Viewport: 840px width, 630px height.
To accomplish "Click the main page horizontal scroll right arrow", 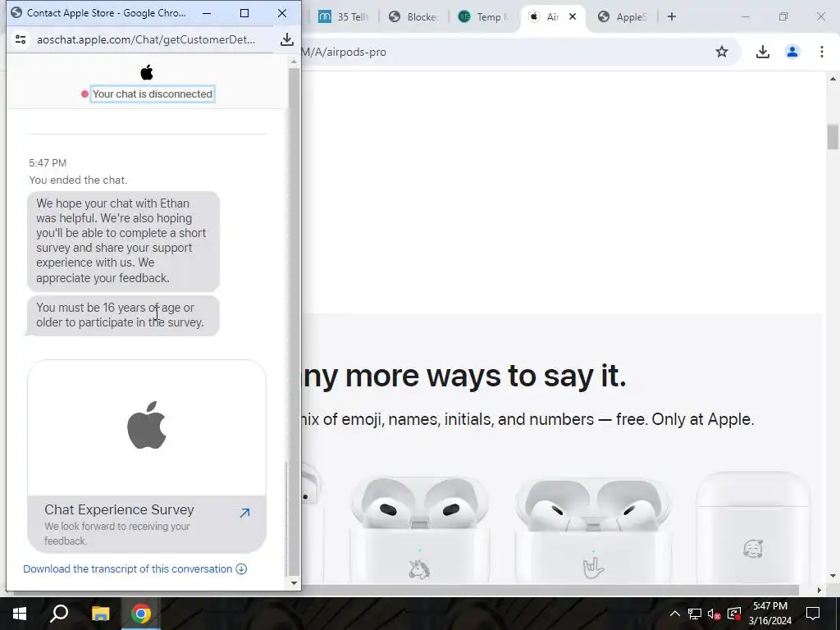I will coord(819,591).
